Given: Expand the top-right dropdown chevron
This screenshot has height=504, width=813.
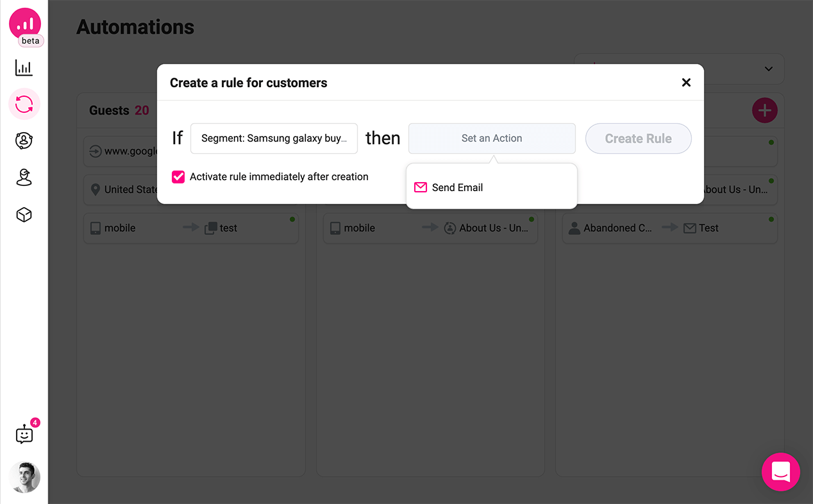Looking at the screenshot, I should (769, 69).
